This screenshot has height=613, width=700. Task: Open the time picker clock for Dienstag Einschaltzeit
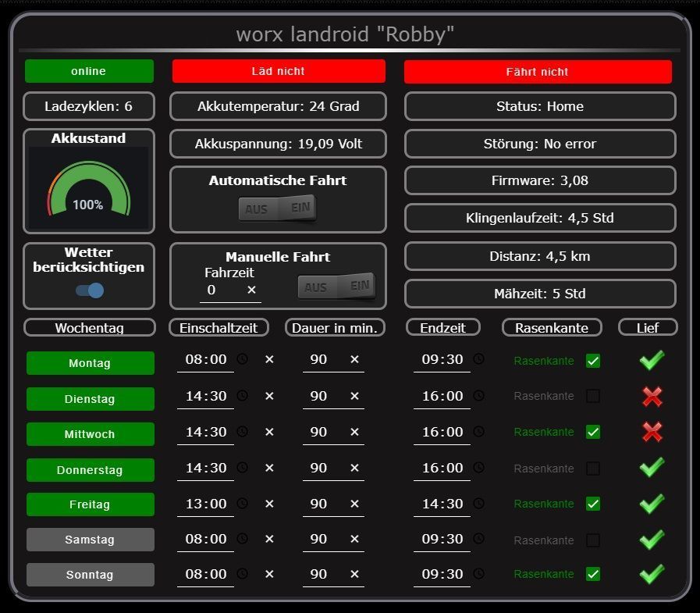[x=242, y=395]
